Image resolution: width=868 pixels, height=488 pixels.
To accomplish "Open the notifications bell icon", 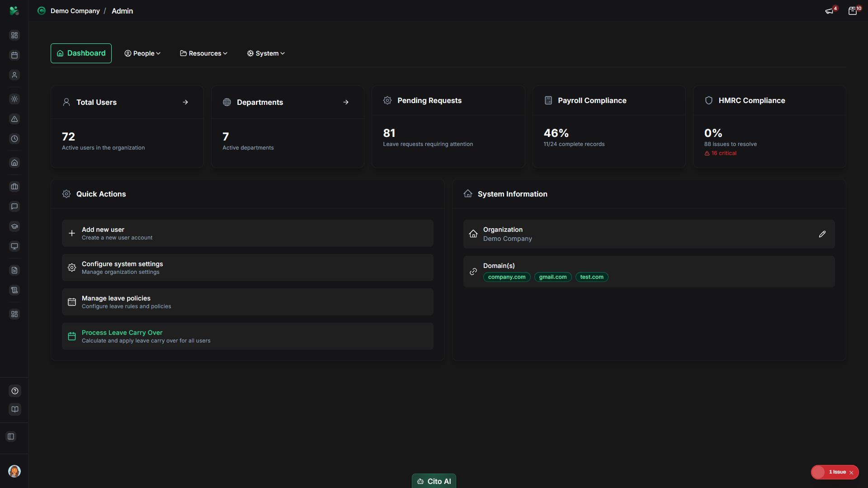I will [829, 10].
